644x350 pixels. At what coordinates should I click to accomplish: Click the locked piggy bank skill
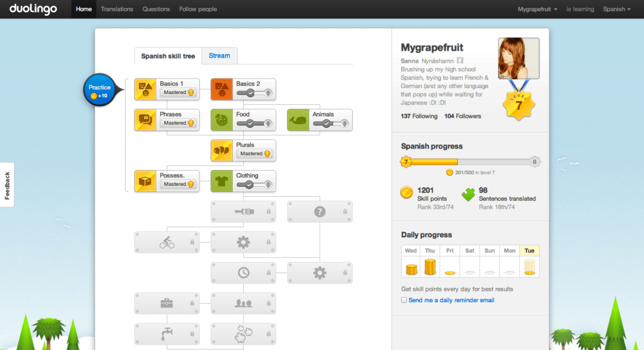pos(243,334)
